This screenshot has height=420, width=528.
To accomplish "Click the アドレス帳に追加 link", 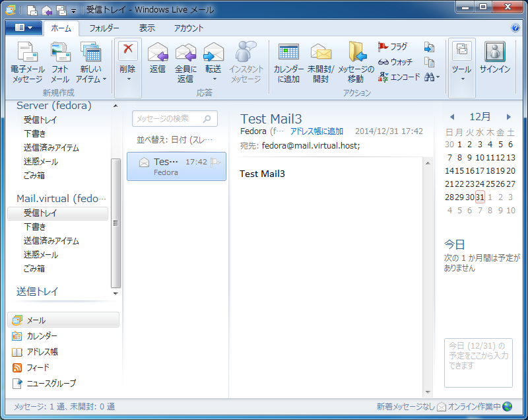I will tap(317, 131).
